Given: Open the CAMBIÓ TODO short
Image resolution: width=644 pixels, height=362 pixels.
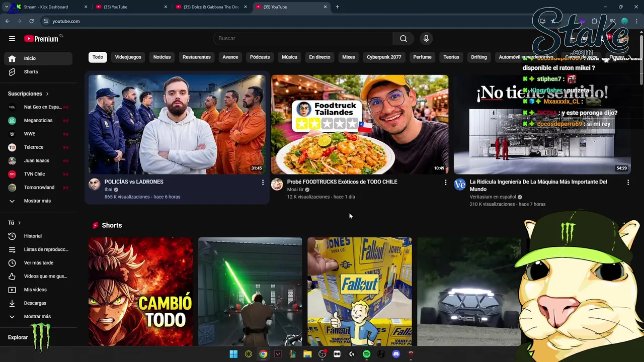Looking at the screenshot, I should (x=140, y=292).
